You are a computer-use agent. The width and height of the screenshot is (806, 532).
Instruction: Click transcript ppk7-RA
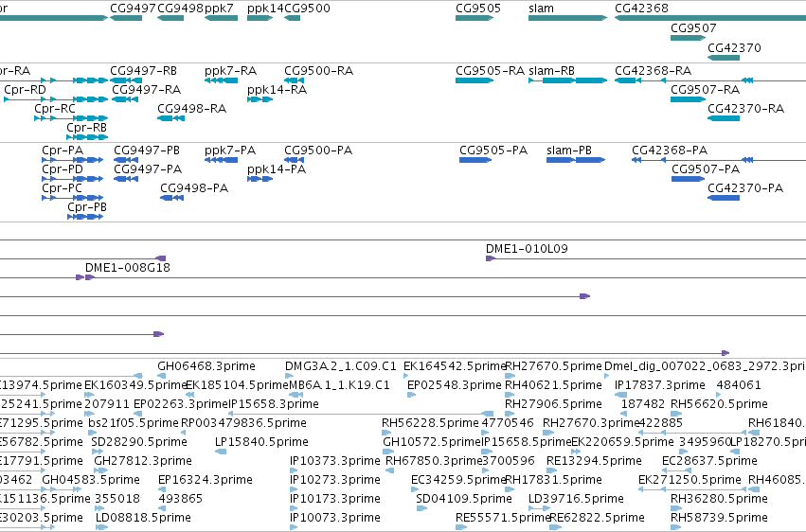click(230, 71)
